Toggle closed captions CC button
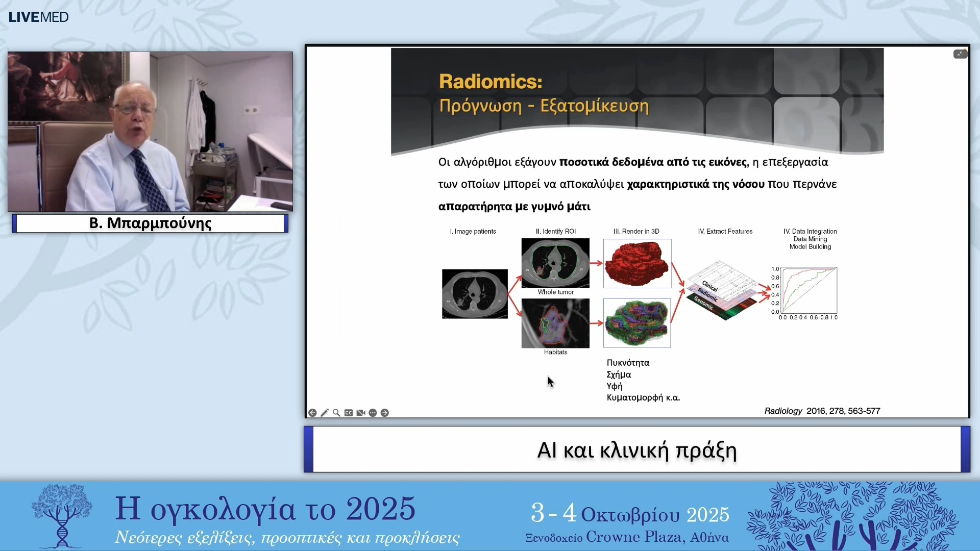This screenshot has height=551, width=980. point(349,413)
